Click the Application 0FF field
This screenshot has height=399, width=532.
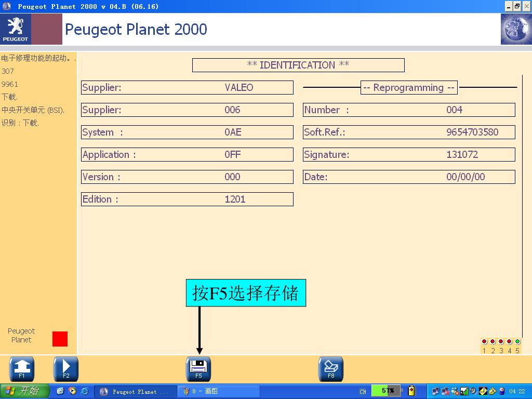pyautogui.click(x=187, y=155)
